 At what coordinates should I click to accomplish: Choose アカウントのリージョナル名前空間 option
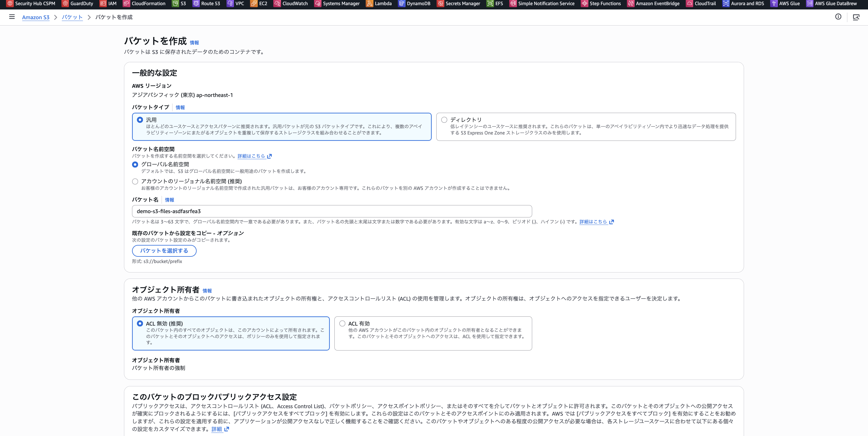click(135, 181)
